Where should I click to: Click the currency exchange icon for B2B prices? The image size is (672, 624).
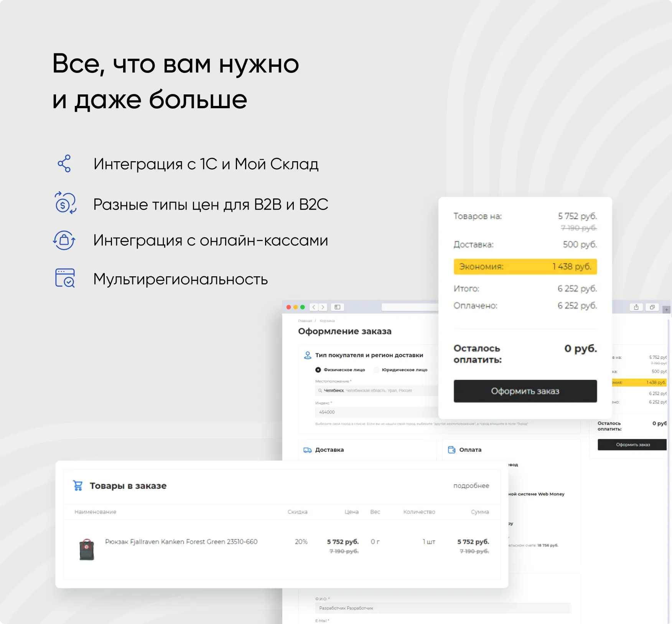click(65, 203)
